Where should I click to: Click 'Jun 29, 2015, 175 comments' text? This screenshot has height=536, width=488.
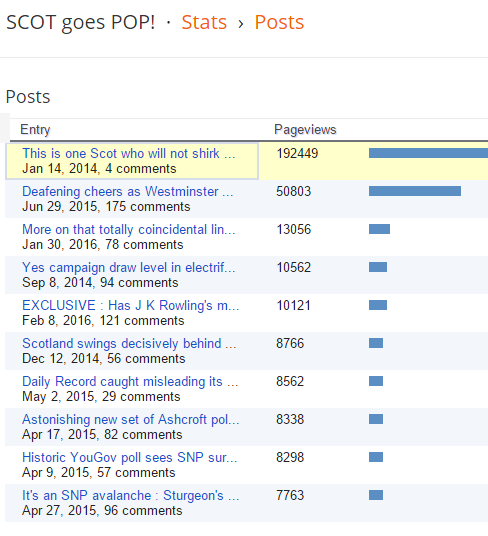(106, 207)
